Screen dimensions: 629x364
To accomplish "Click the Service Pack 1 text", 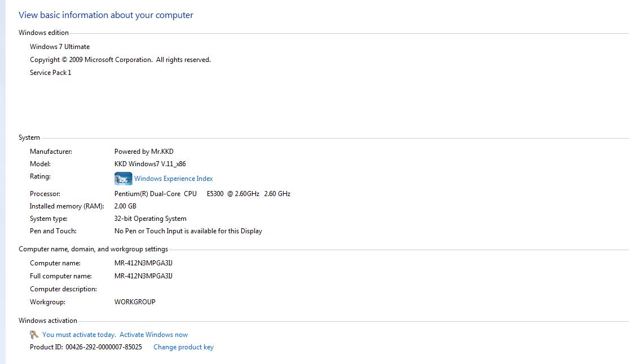I will (x=51, y=73).
